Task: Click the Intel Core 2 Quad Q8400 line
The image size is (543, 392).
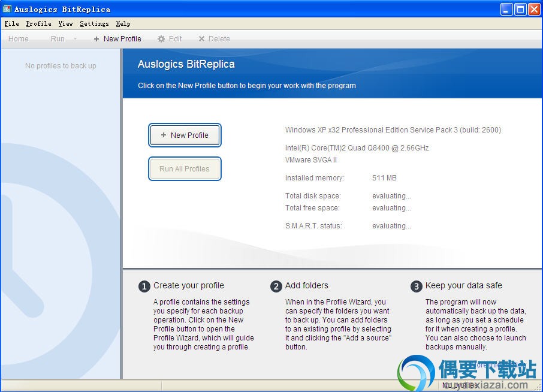Action: click(357, 148)
